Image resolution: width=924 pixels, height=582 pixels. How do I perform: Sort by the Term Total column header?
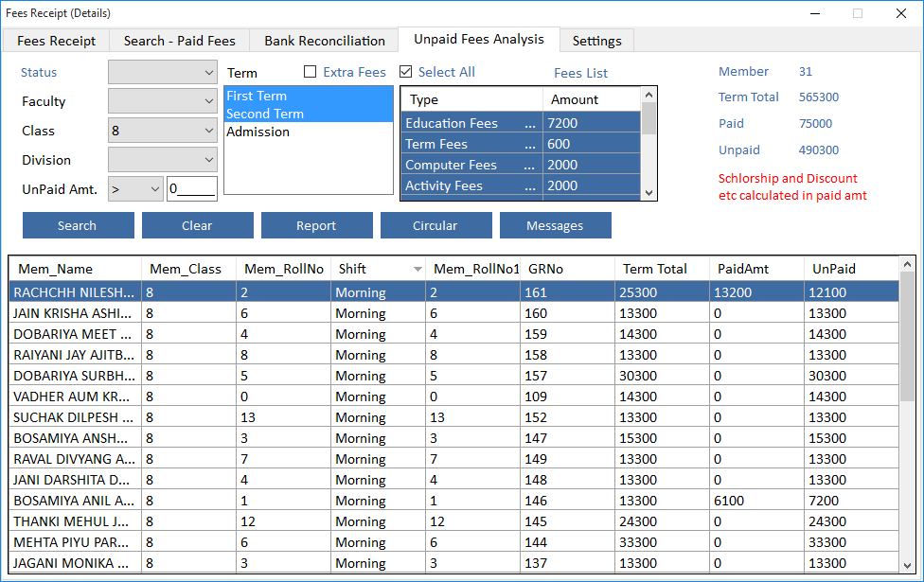click(x=662, y=269)
